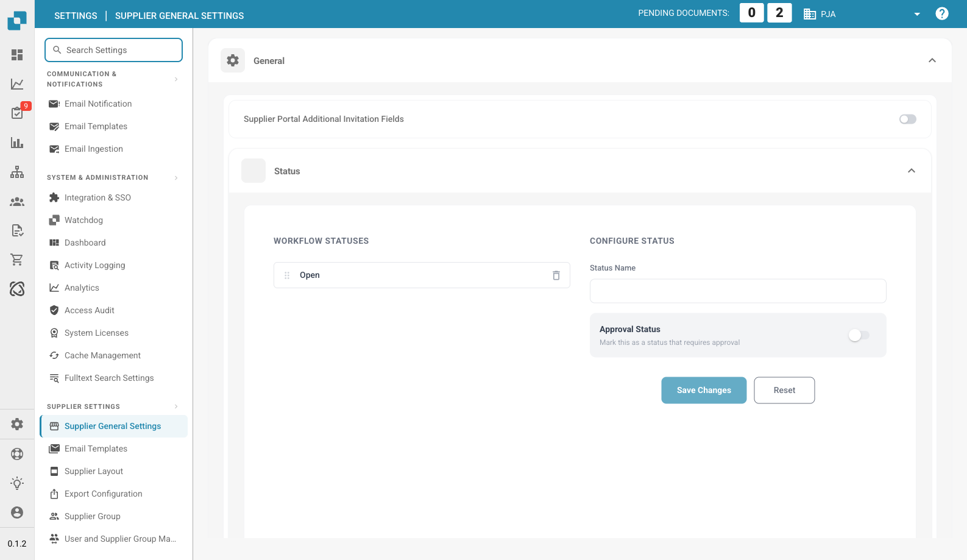This screenshot has width=967, height=560.
Task: Open the support lifebuoy icon
Action: pyautogui.click(x=17, y=454)
